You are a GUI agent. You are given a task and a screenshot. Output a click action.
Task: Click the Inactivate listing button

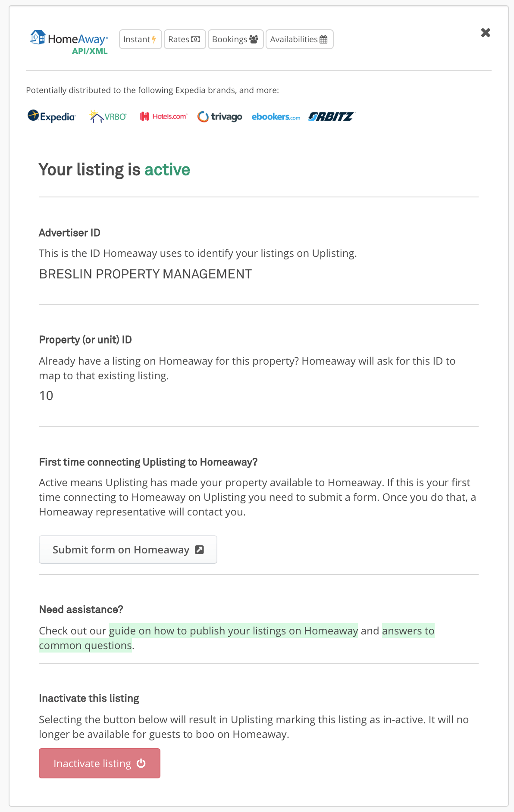point(99,763)
